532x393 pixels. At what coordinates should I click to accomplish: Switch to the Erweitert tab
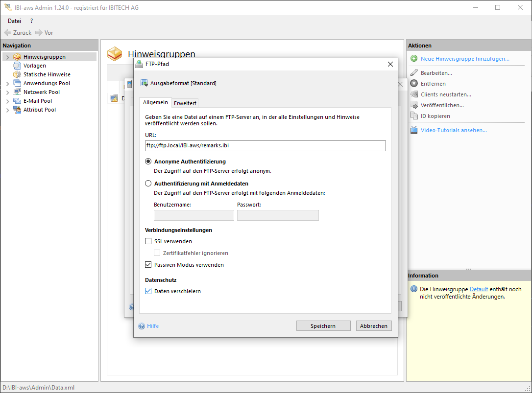(x=185, y=103)
